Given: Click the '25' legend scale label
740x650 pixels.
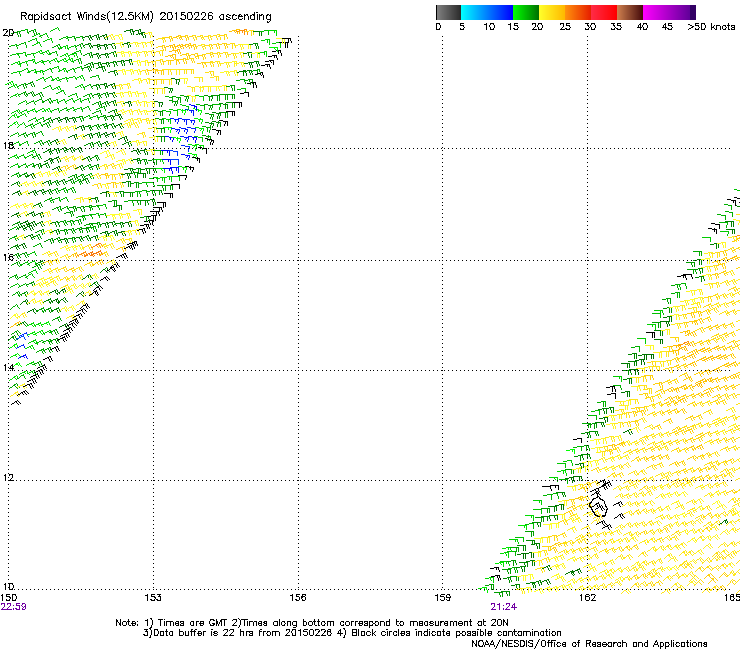Looking at the screenshot, I should click(x=565, y=27).
